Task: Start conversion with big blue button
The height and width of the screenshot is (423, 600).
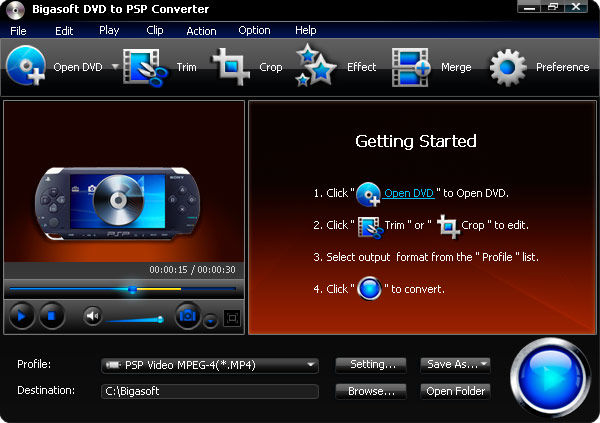Action: [550, 377]
